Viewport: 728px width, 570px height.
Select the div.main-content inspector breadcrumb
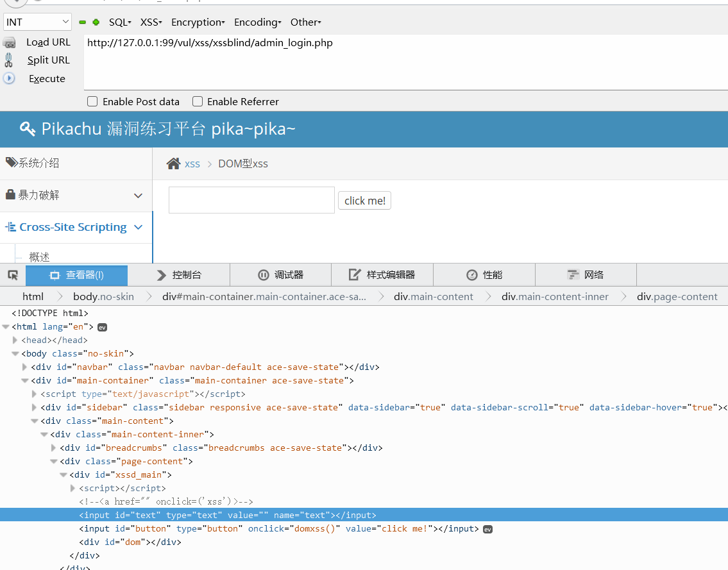(434, 297)
